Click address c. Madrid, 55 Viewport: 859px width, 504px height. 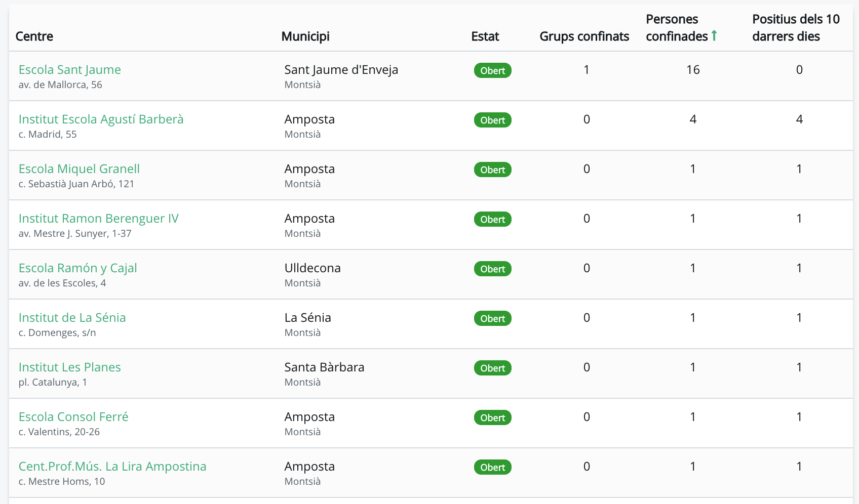[48, 135]
